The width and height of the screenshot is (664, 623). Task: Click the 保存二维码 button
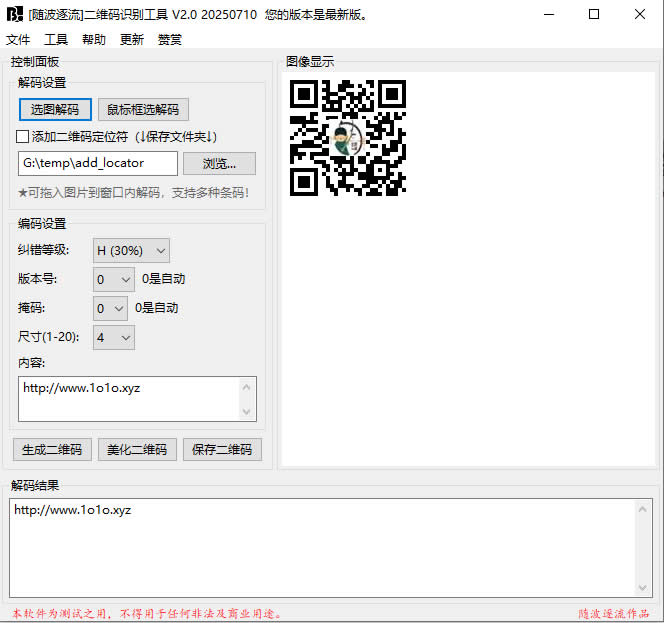pyautogui.click(x=222, y=449)
